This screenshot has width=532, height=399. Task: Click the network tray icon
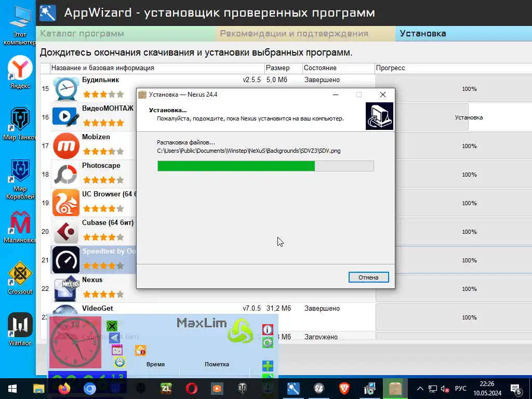[x=433, y=389]
